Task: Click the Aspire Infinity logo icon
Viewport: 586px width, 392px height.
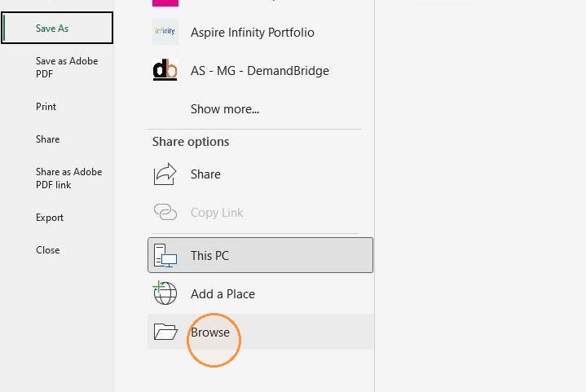Action: tap(165, 32)
